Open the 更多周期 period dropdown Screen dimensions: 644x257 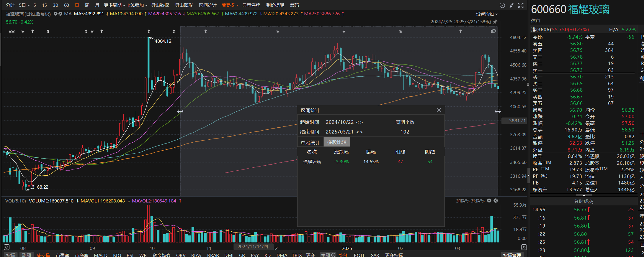[x=115, y=5]
